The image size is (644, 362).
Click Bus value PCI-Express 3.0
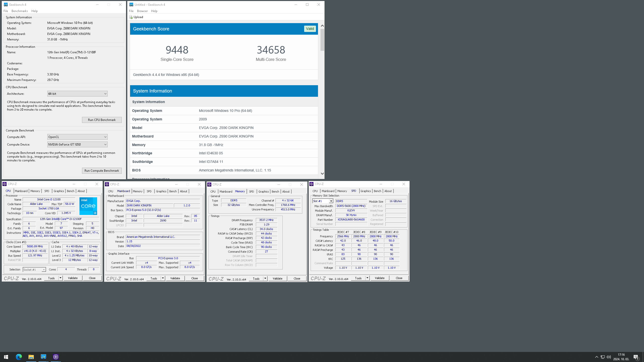tap(168, 258)
